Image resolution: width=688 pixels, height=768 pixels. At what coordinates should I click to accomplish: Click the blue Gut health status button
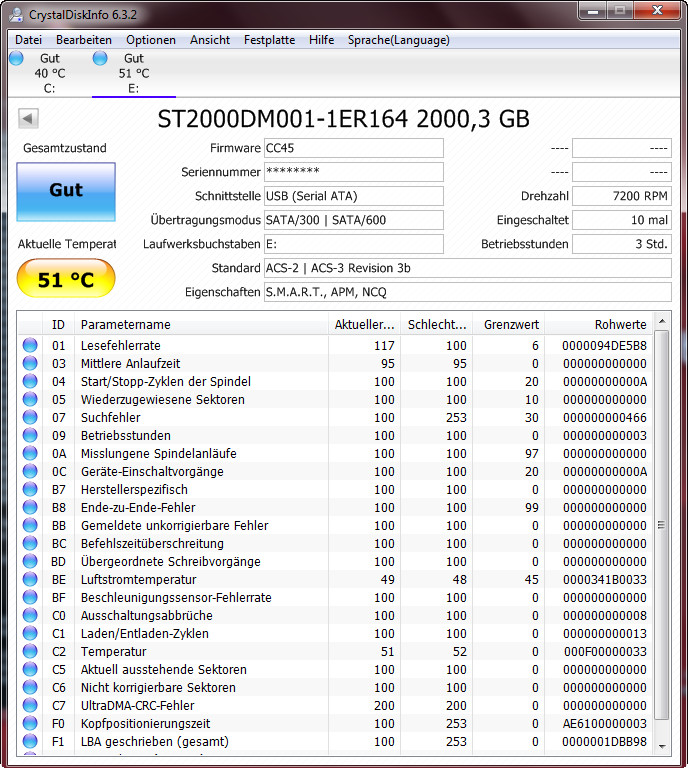tap(66, 192)
